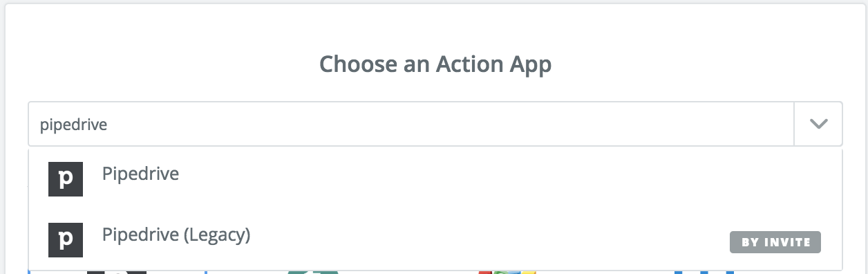This screenshot has height=274, width=868.
Task: Toggle the app list chevron arrow
Action: (818, 125)
